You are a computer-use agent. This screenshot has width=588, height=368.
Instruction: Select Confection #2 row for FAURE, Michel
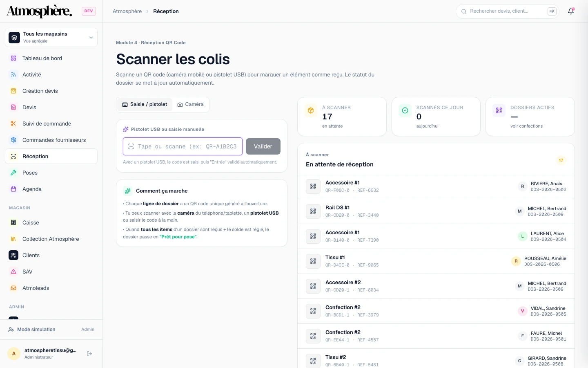coord(436,336)
